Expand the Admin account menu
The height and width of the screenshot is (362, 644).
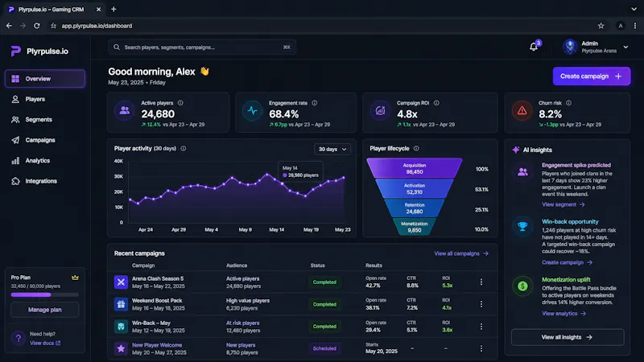point(625,47)
